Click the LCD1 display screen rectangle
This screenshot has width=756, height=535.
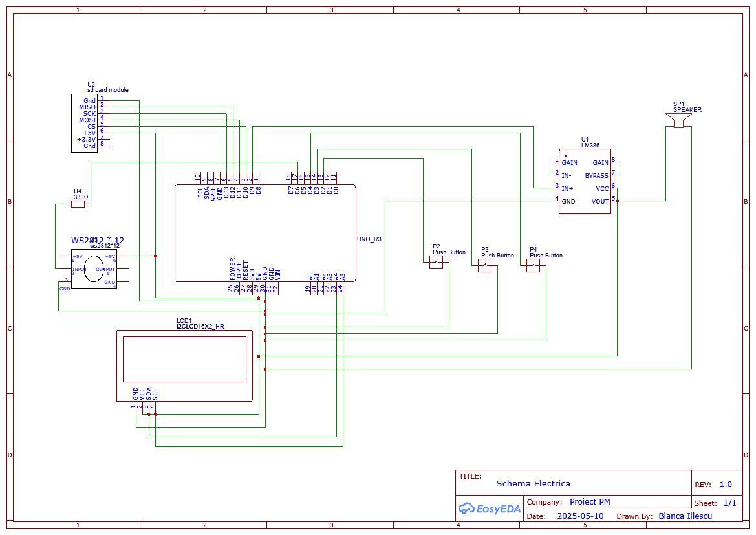point(185,360)
